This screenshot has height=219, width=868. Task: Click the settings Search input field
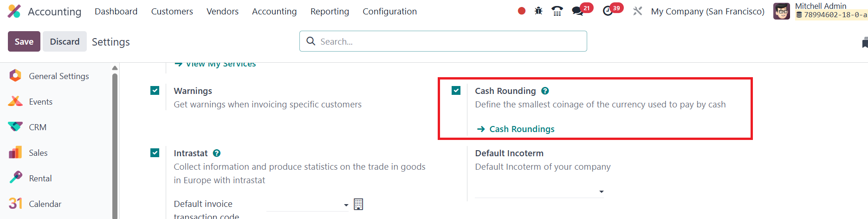[x=450, y=41]
